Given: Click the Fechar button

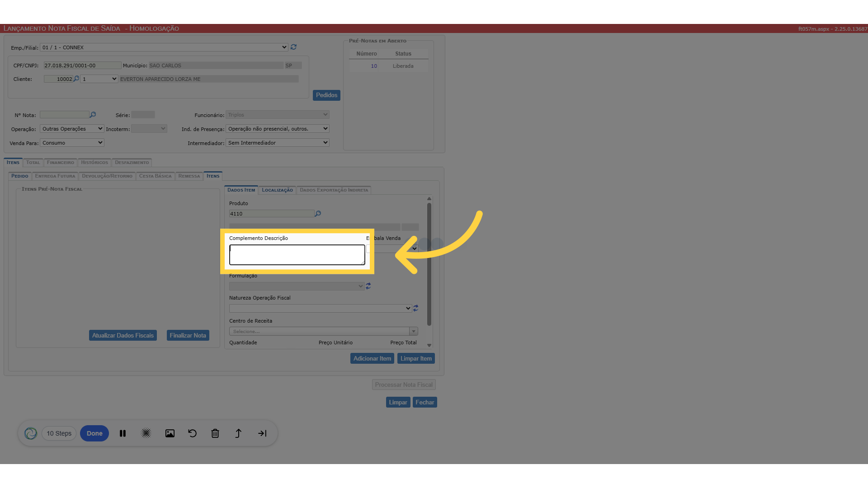Looking at the screenshot, I should coord(425,402).
